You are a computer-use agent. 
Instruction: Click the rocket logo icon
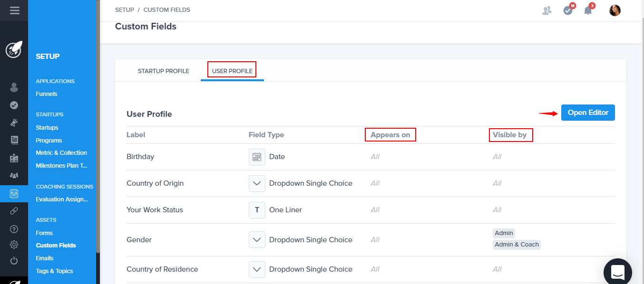pyautogui.click(x=14, y=50)
